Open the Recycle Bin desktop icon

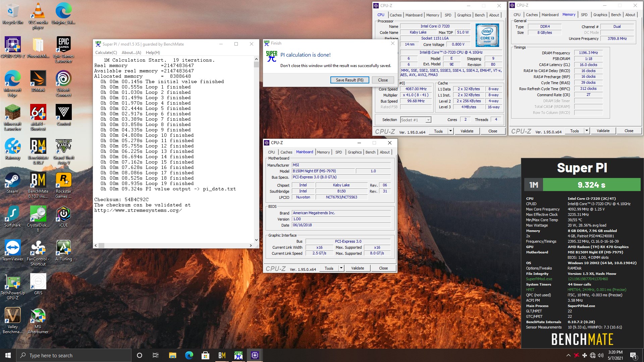(x=13, y=13)
